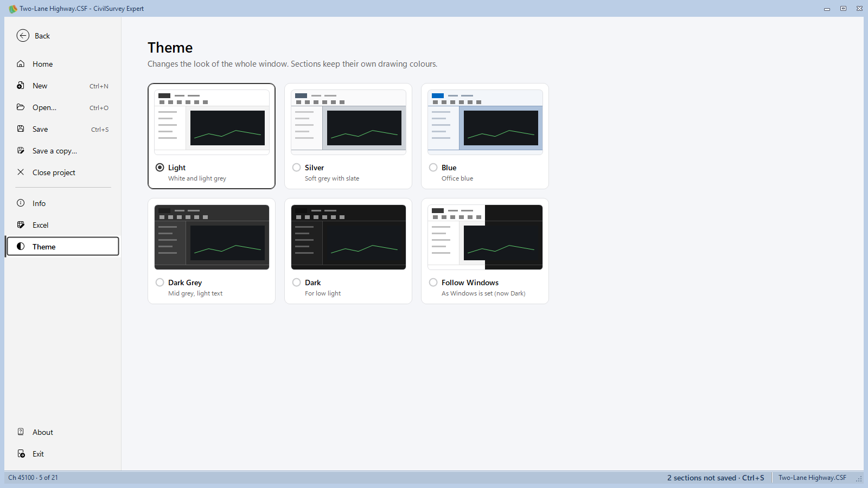Choose Close project menu entry
Image resolution: width=868 pixels, height=488 pixels.
click(63, 172)
